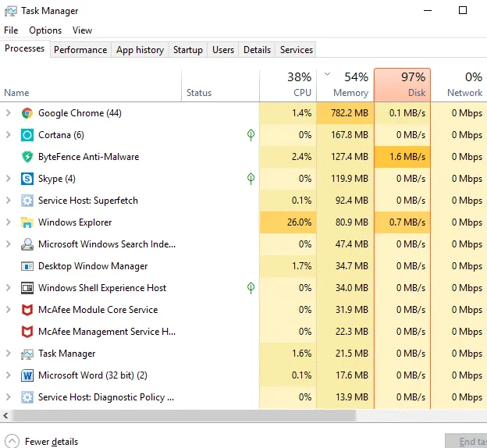Viewport: 487px width, 448px height.
Task: Expand the Google Chrome (44) process group
Action: click(9, 113)
